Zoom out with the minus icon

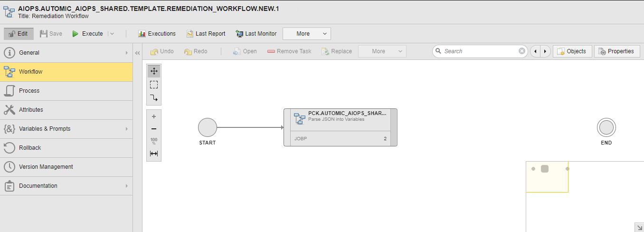tap(153, 129)
